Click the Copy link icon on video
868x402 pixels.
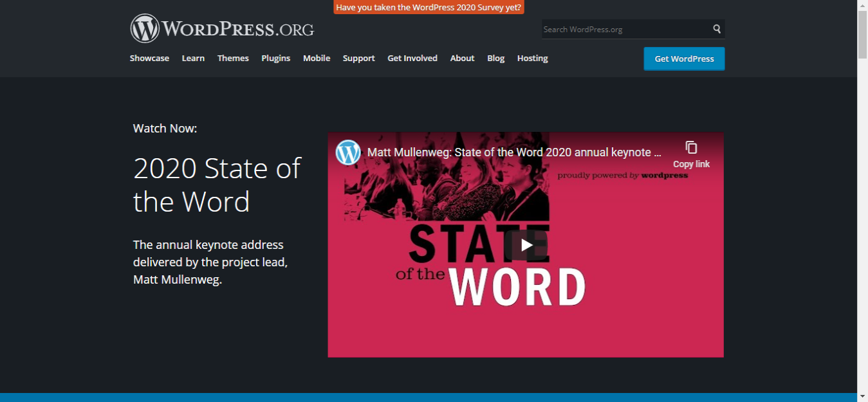[691, 148]
